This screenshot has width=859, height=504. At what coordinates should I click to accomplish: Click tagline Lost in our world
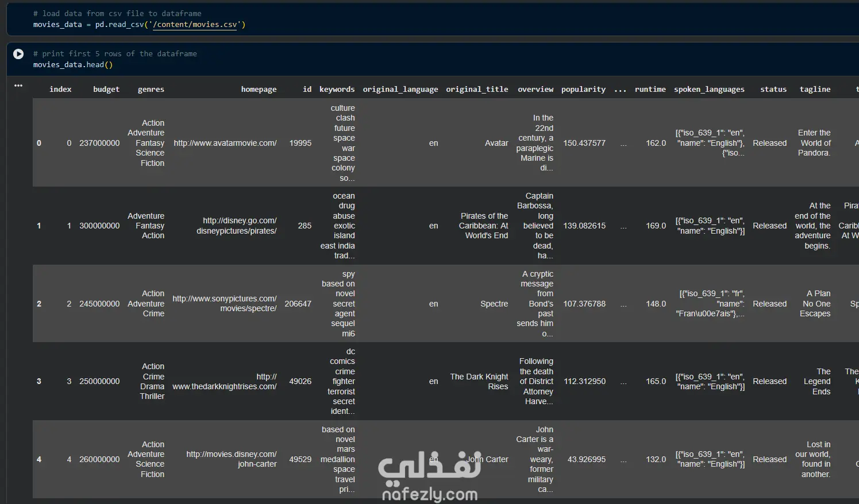pos(813,459)
